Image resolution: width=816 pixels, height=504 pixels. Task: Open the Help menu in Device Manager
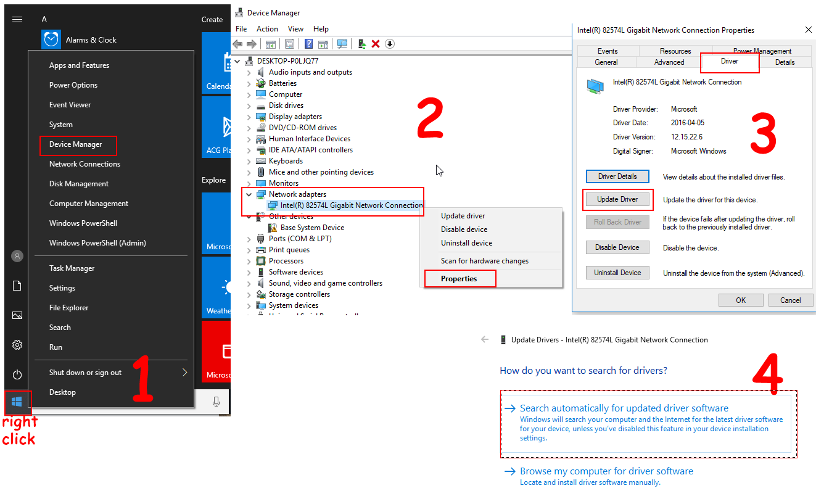[321, 29]
